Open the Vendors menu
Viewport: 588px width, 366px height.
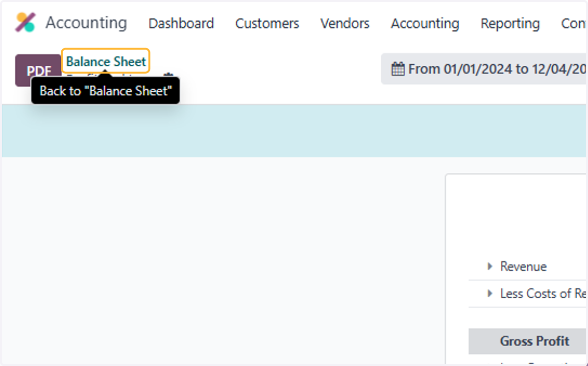coord(345,24)
